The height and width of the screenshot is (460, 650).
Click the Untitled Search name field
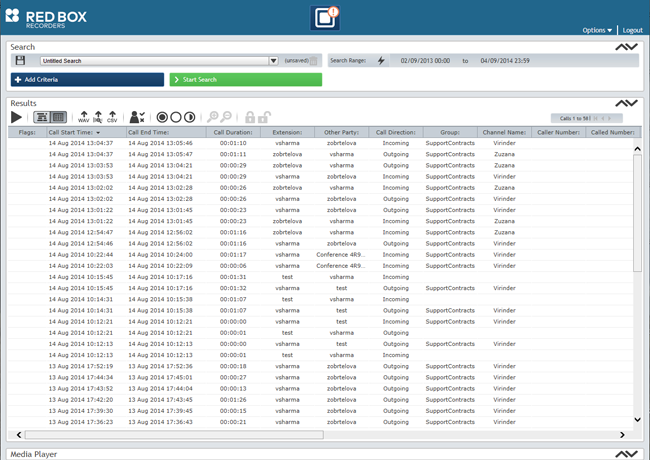(x=155, y=61)
